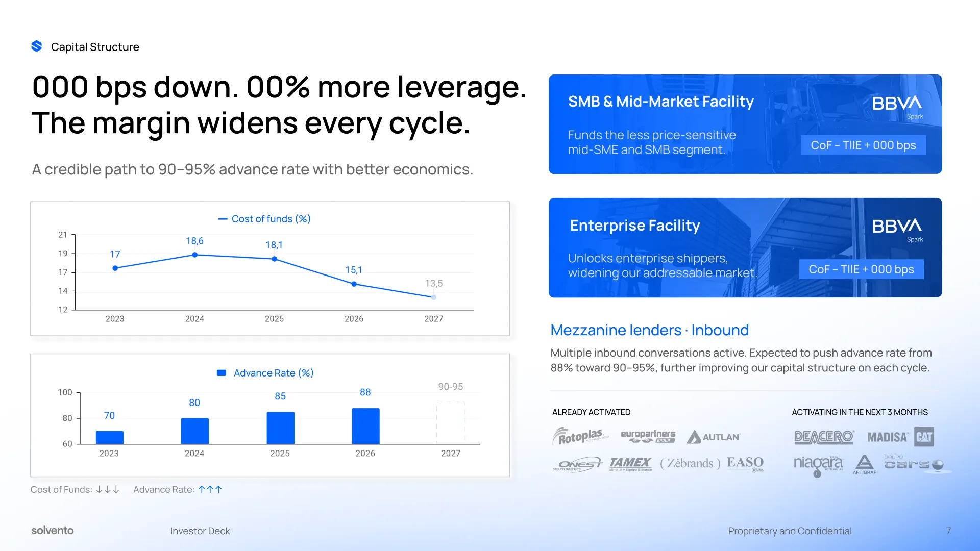Viewport: 980px width, 551px height.
Task: Click the Cost of funds (%) legend entry
Action: tap(264, 219)
